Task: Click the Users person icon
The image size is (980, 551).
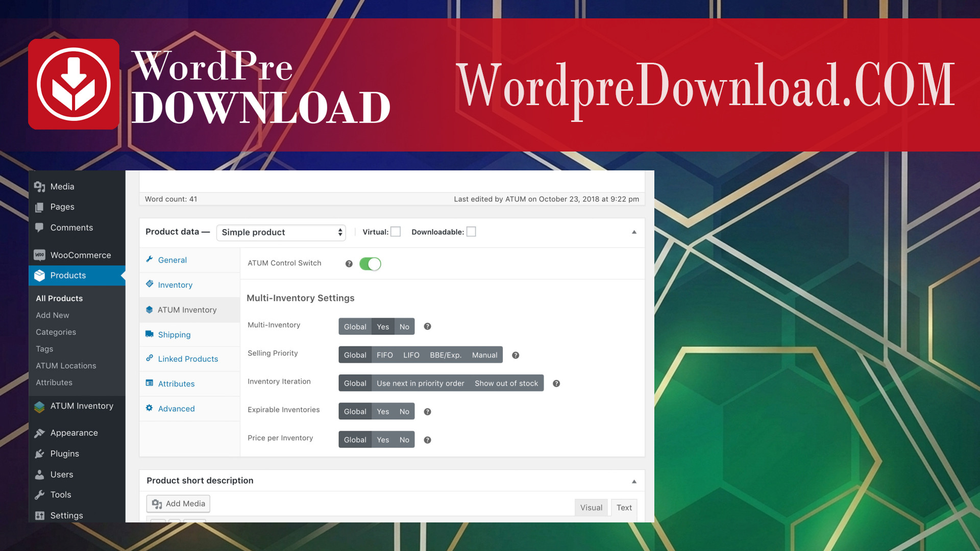Action: pos(39,474)
